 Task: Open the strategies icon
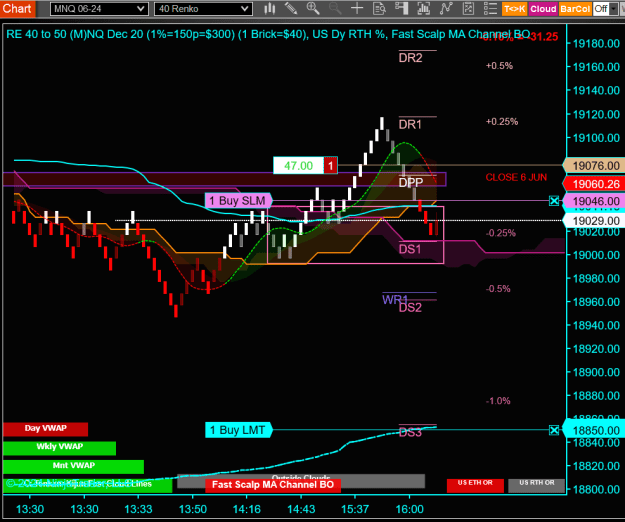tap(468, 8)
